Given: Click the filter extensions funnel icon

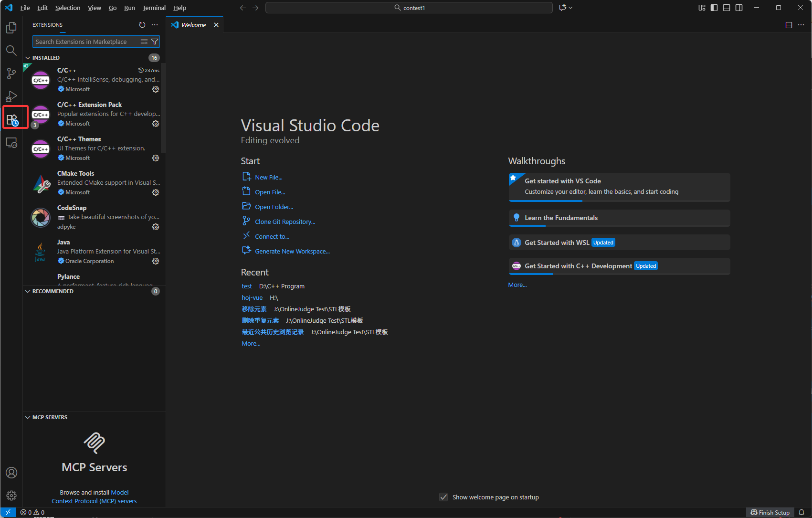Looking at the screenshot, I should click(155, 42).
